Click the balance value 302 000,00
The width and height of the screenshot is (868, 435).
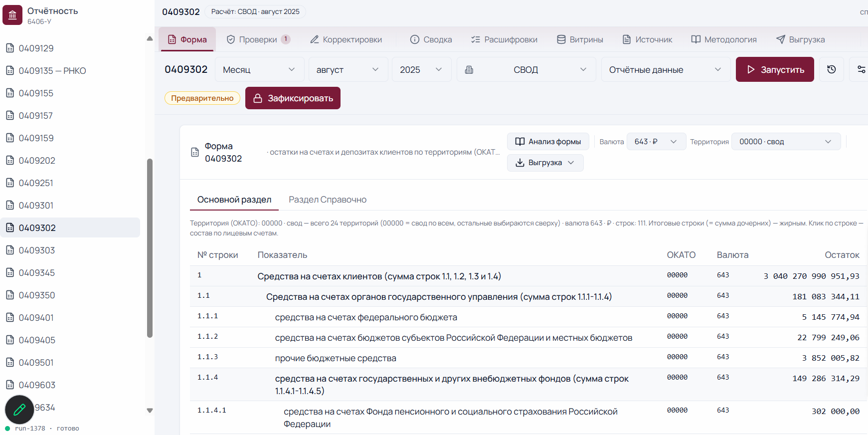pyautogui.click(x=836, y=411)
